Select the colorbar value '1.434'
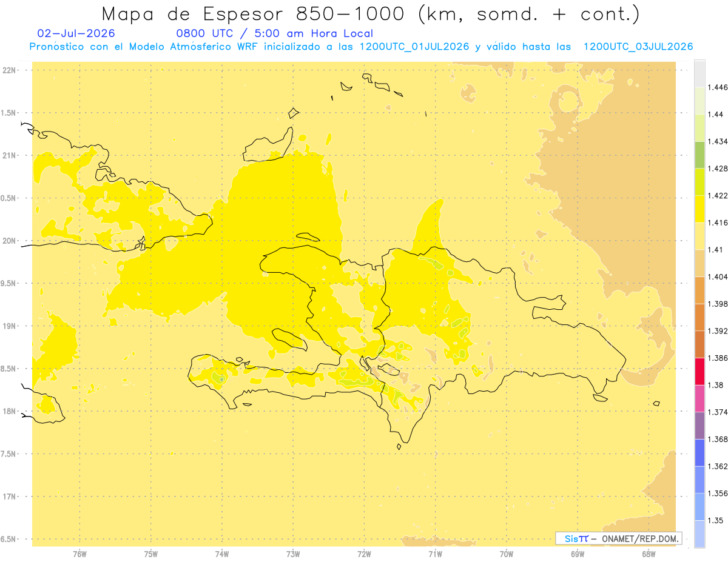728x562 pixels. coord(718,141)
